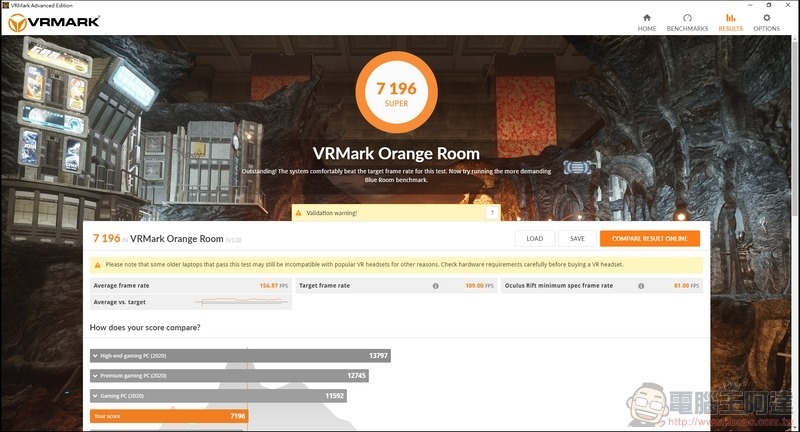This screenshot has height=432, width=800.
Task: Click the SAVE button
Action: pyautogui.click(x=577, y=239)
